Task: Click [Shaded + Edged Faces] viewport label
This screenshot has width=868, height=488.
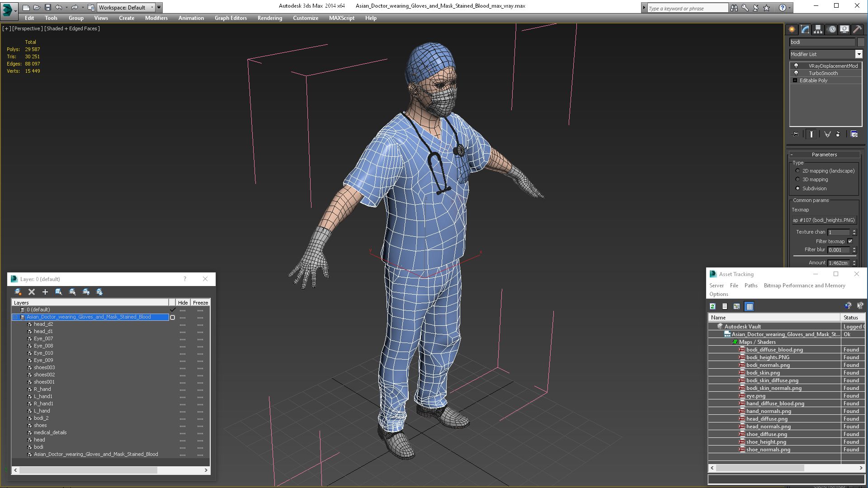Action: pos(72,28)
